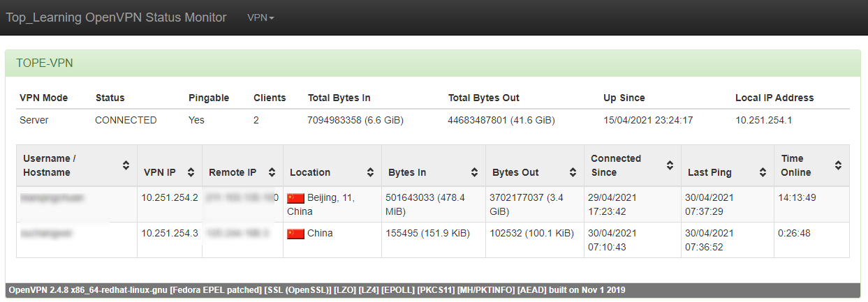
Task: Click the China flag in the Beijing row
Action: pyautogui.click(x=296, y=198)
